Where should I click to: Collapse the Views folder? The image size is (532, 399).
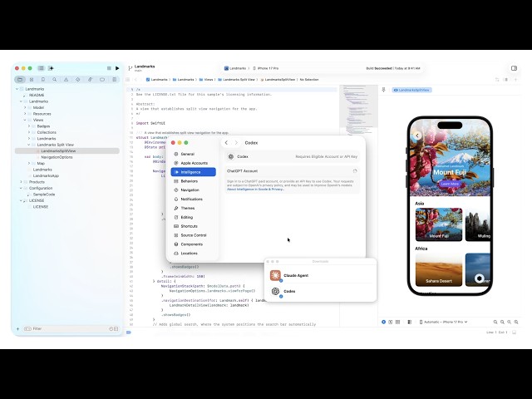coord(25,120)
